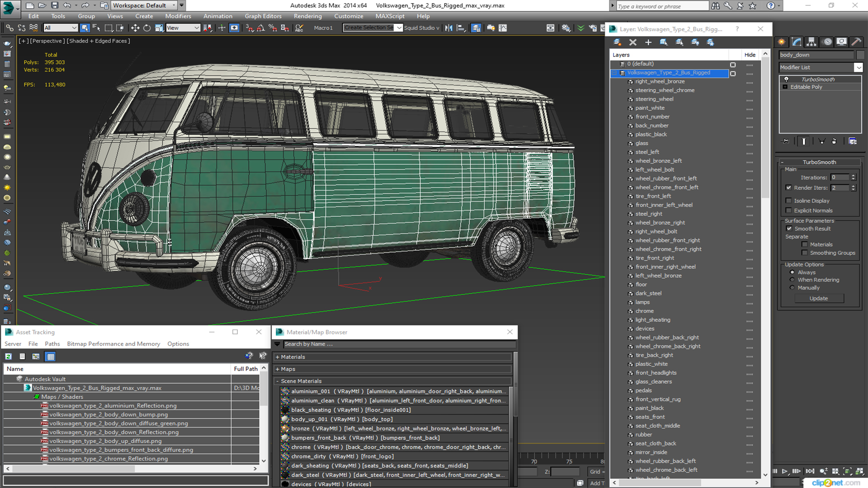The height and width of the screenshot is (488, 868).
Task: Open the Paths menu in Asset Tracking
Action: [52, 344]
